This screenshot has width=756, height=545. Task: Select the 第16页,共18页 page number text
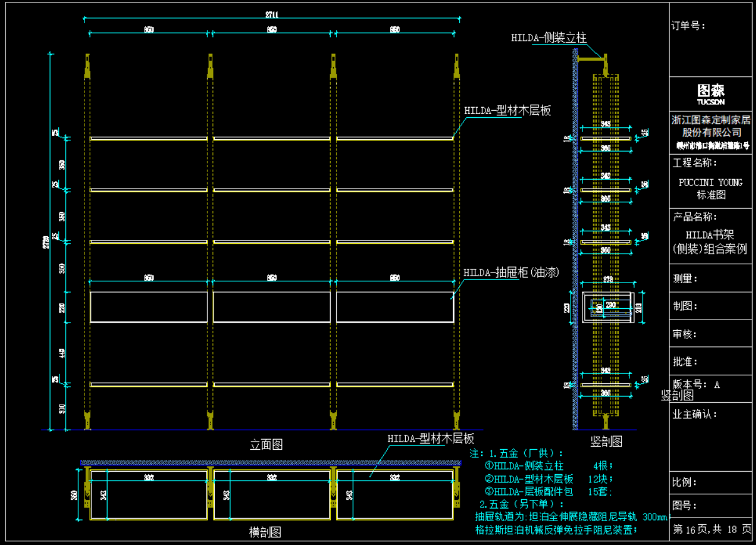coord(712,529)
